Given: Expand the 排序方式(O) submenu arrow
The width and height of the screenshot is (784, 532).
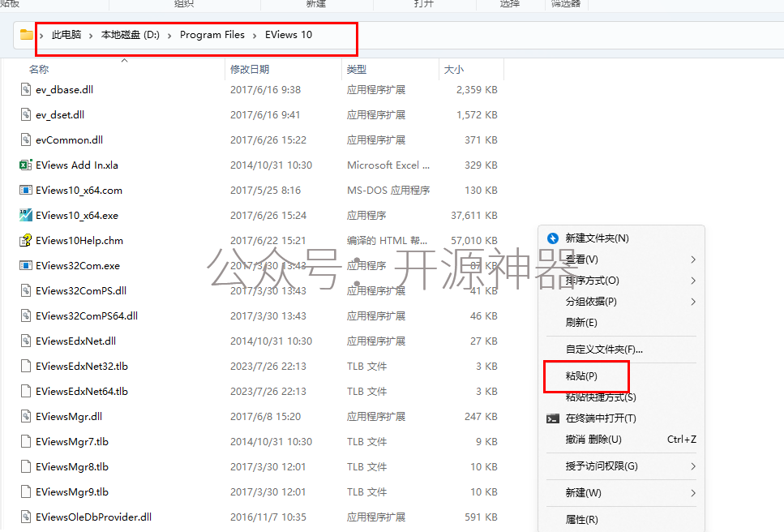Looking at the screenshot, I should click(693, 281).
